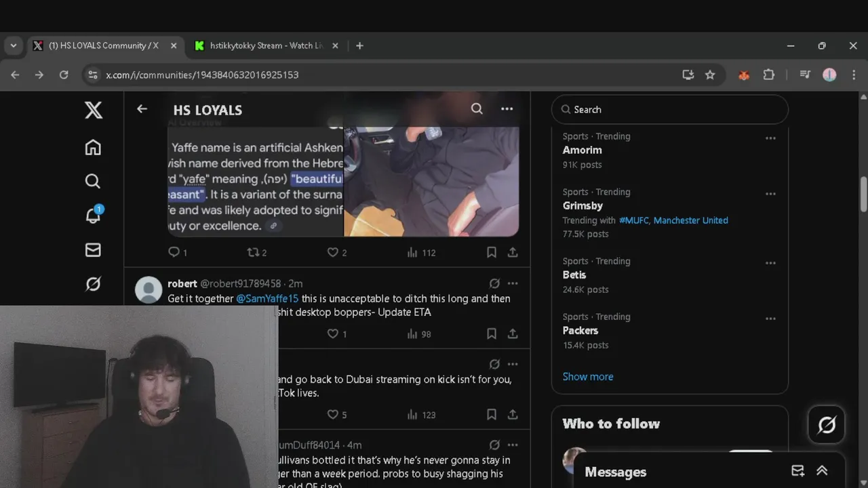Open the Chrome extensions puzzle icon
The height and width of the screenshot is (488, 868).
point(768,75)
